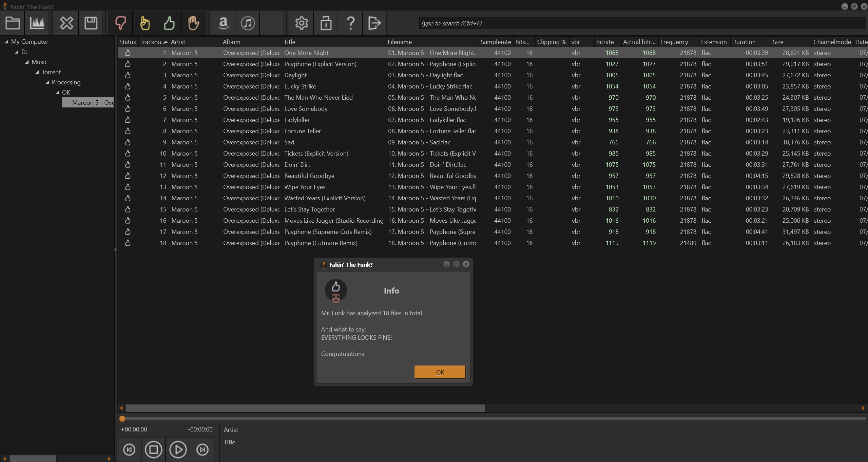The height and width of the screenshot is (462, 868).
Task: Collapse the My Computer tree root
Action: [6, 42]
